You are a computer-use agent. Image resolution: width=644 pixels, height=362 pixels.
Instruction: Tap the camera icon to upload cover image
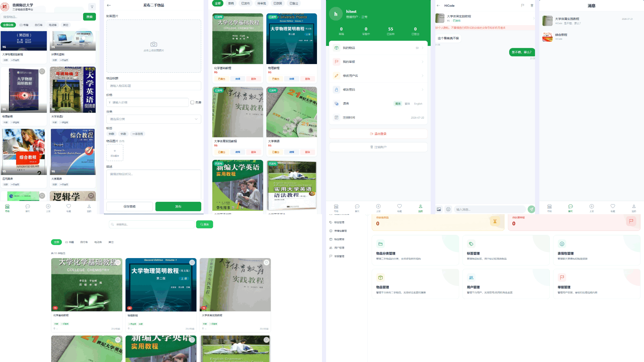[x=154, y=44]
